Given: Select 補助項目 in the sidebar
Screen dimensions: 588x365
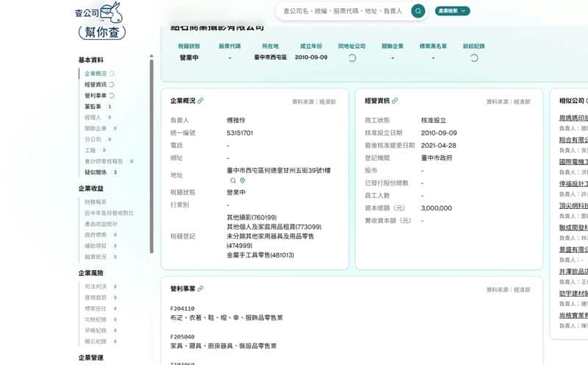Looking at the screenshot, I should tap(96, 246).
